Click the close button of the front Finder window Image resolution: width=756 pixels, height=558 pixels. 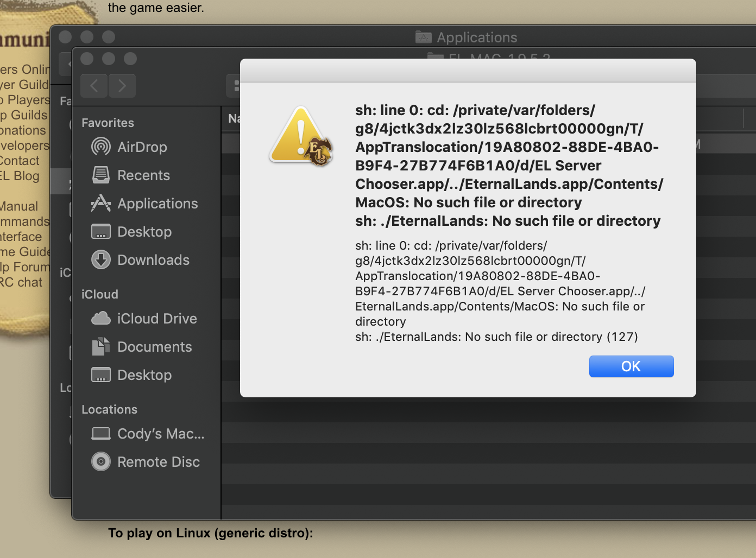pyautogui.click(x=87, y=59)
